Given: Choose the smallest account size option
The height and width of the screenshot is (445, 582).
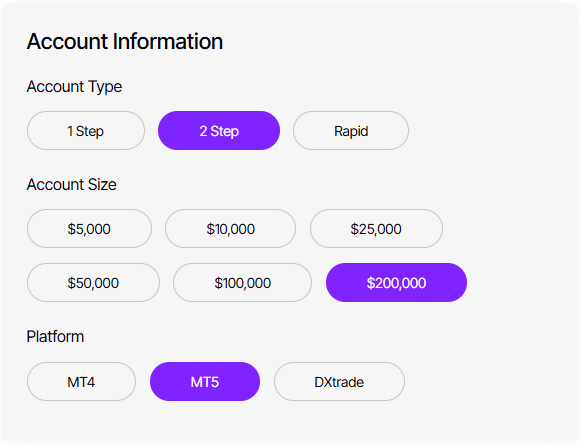Looking at the screenshot, I should (x=89, y=229).
